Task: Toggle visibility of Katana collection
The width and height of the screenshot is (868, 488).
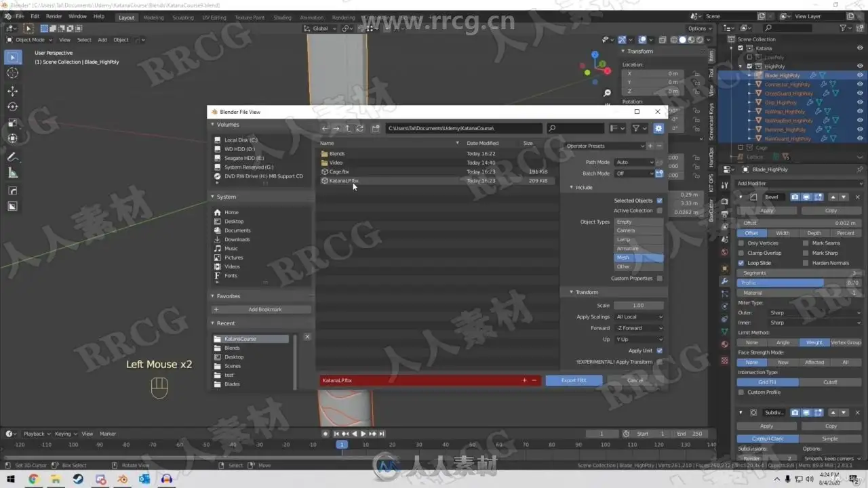Action: [x=860, y=48]
